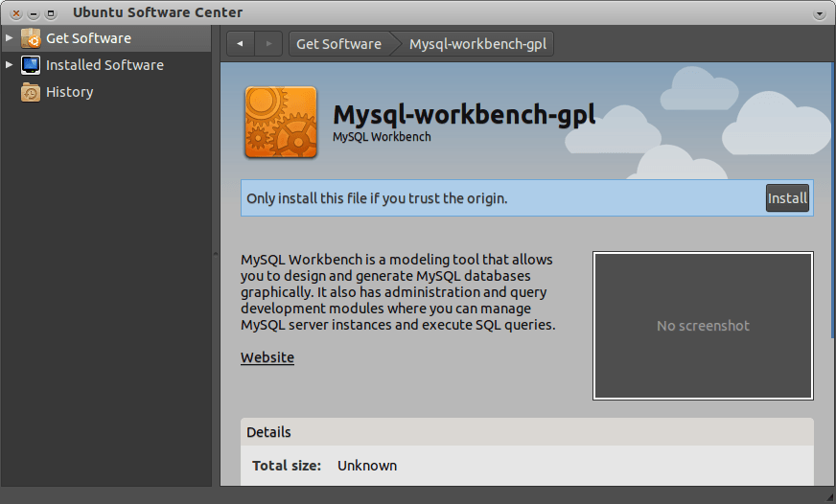Screen dimensions: 836x504
Task: Close the Ubuntu Software Center window
Action: click(x=15, y=13)
